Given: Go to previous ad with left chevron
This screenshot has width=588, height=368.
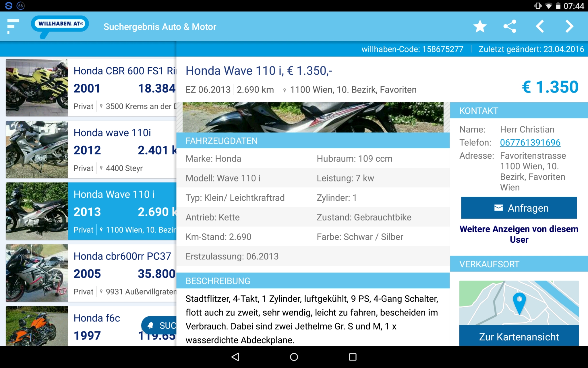Looking at the screenshot, I should pos(540,26).
